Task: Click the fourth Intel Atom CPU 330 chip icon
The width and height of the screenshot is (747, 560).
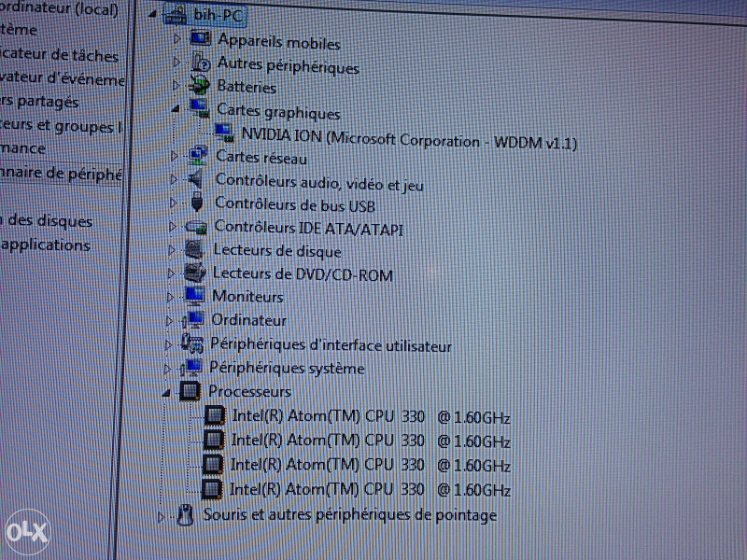Action: click(x=212, y=489)
